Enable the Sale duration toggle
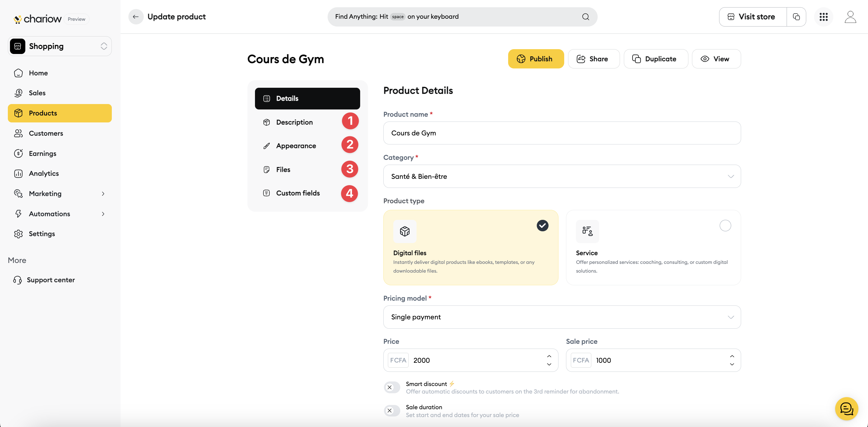This screenshot has height=427, width=868. (392, 411)
